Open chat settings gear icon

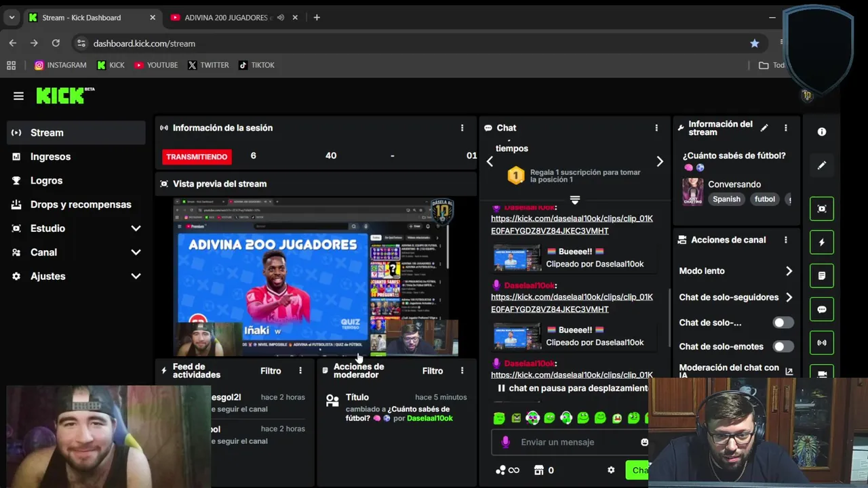click(611, 470)
